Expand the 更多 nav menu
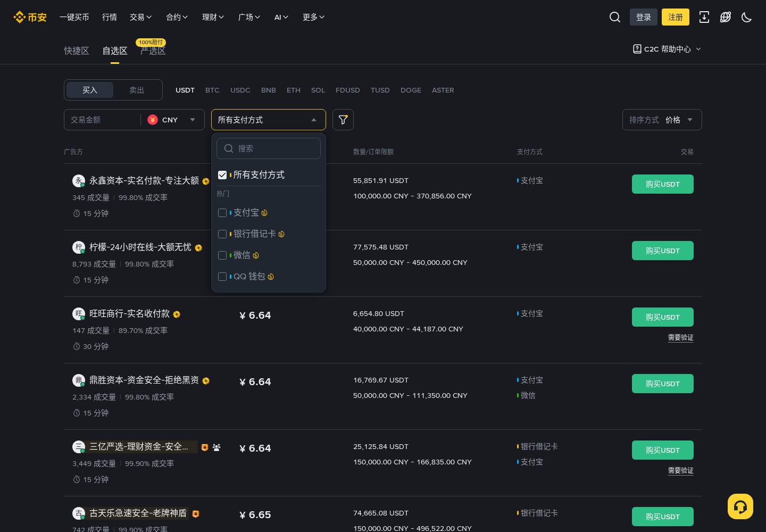Viewport: 766px width, 532px height. (x=314, y=17)
